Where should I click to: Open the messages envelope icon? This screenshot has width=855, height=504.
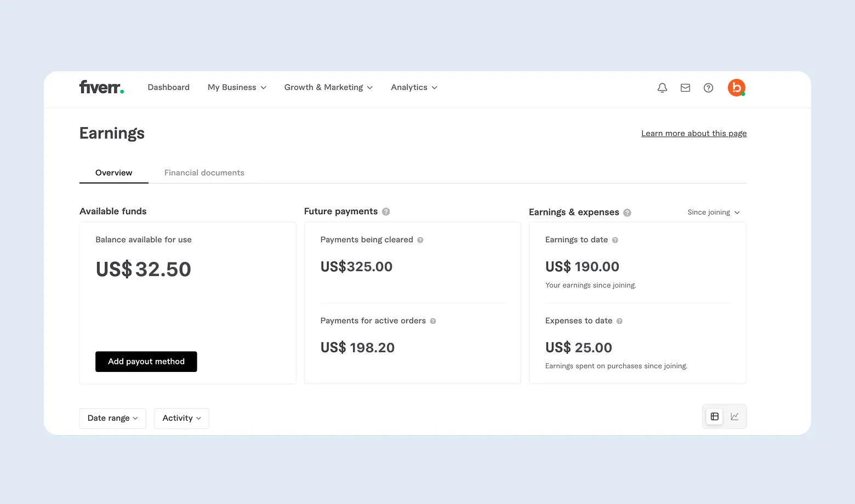click(685, 88)
